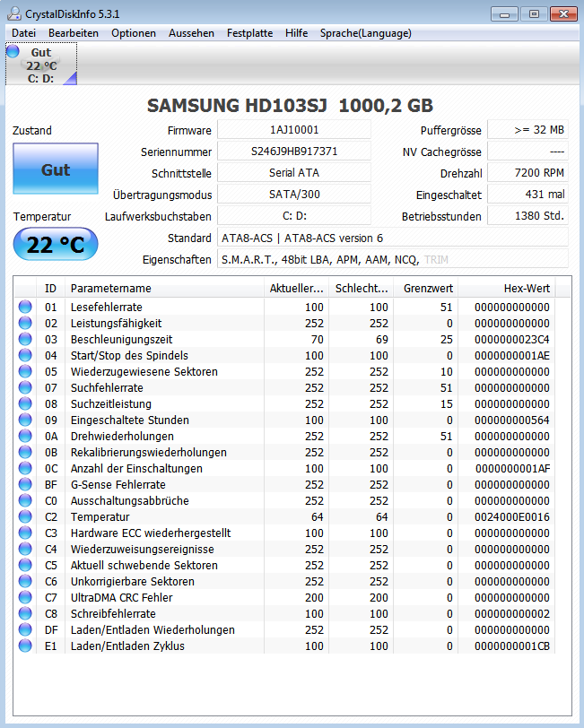
Task: Click the serial number field S246J9HB917371
Action: tap(294, 152)
